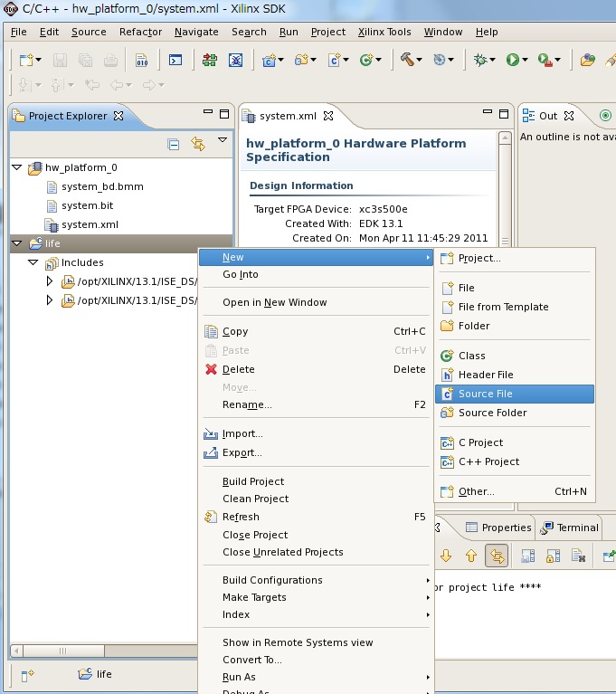
Task: Open the Xilinx Tools menu
Action: 384,32
